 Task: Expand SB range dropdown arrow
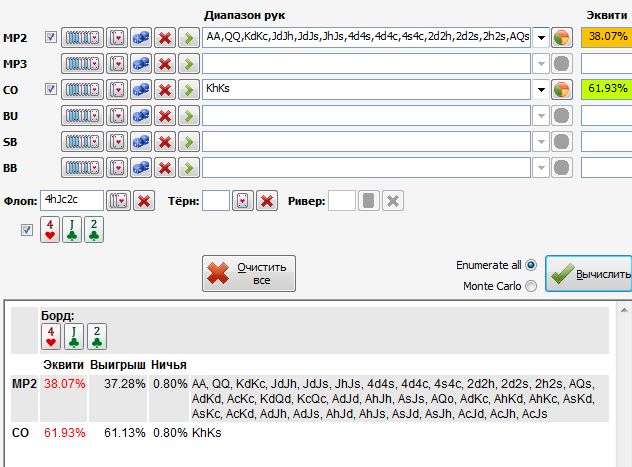pos(541,142)
